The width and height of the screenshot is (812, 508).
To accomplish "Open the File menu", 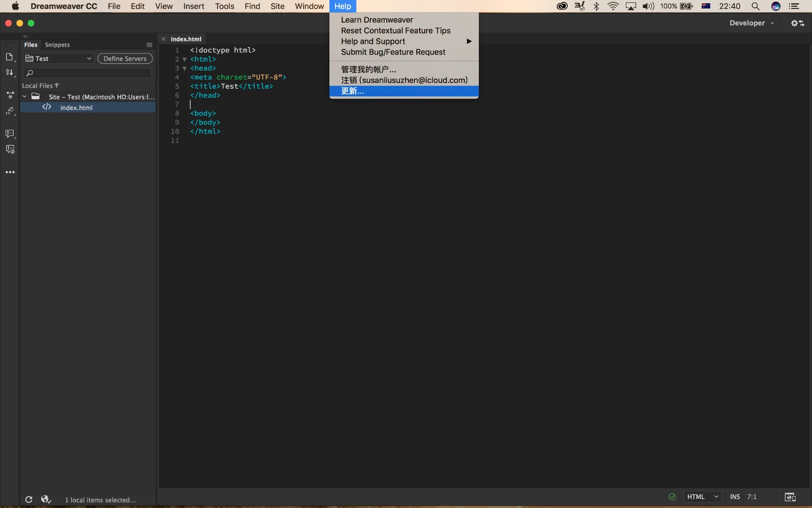I will [114, 6].
